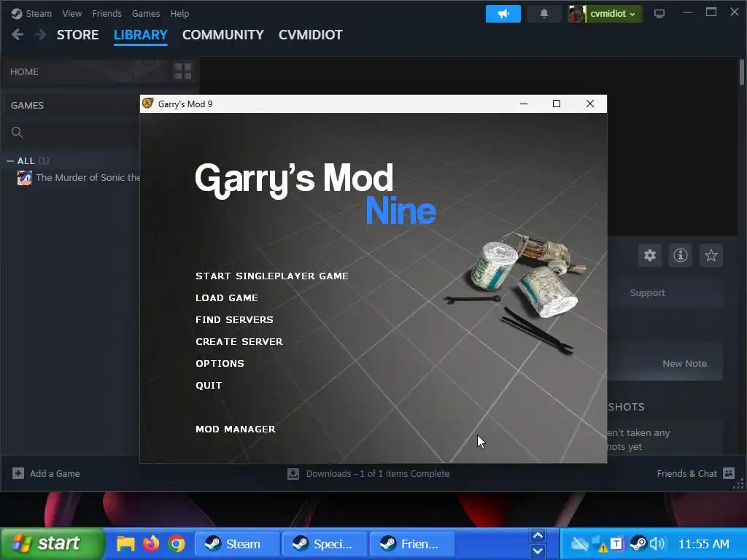747x560 pixels.
Task: Go back using the Steam back arrow
Action: 18,34
